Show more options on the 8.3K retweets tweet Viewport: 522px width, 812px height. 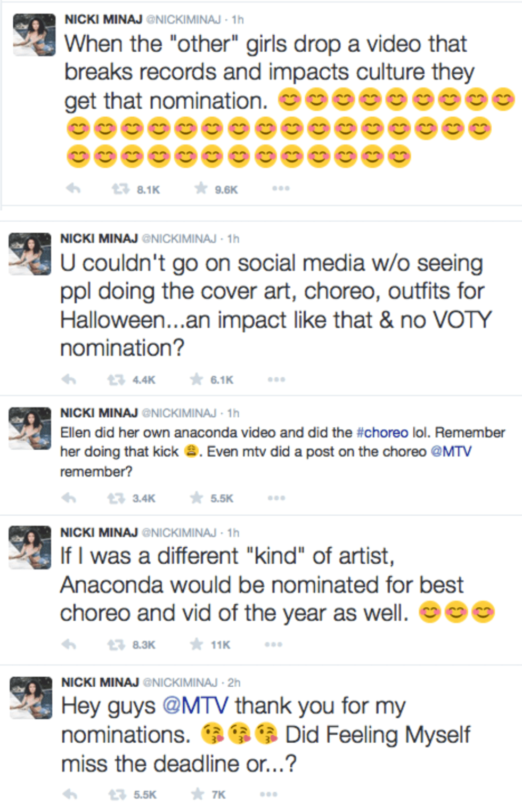coord(273,645)
